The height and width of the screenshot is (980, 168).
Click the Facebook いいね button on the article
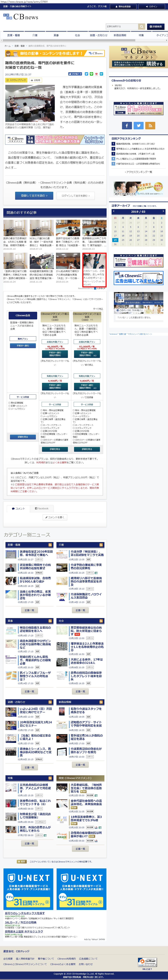pyautogui.click(x=75, y=74)
